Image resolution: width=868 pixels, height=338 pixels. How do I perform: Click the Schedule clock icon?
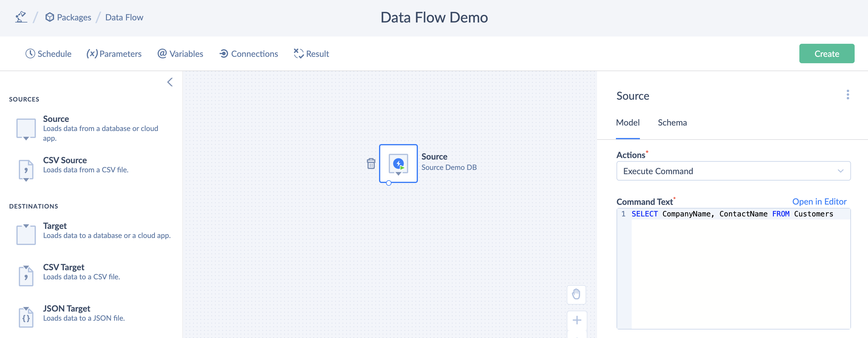(x=30, y=53)
